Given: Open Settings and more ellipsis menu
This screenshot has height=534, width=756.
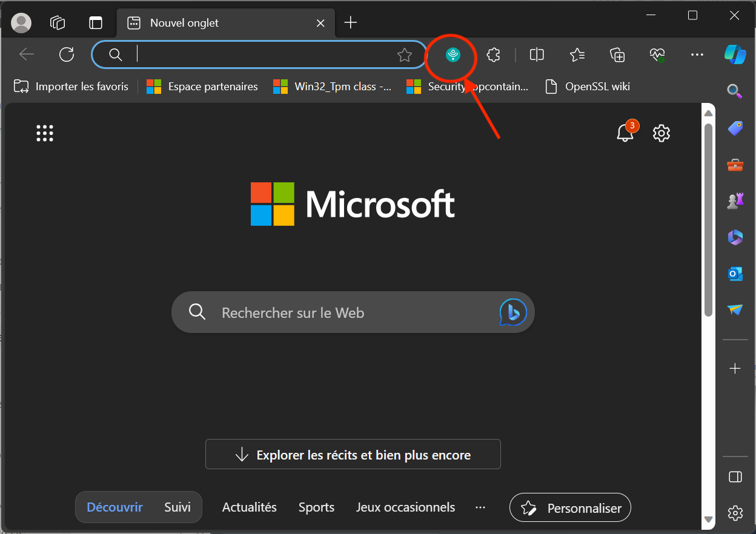Looking at the screenshot, I should (x=697, y=55).
